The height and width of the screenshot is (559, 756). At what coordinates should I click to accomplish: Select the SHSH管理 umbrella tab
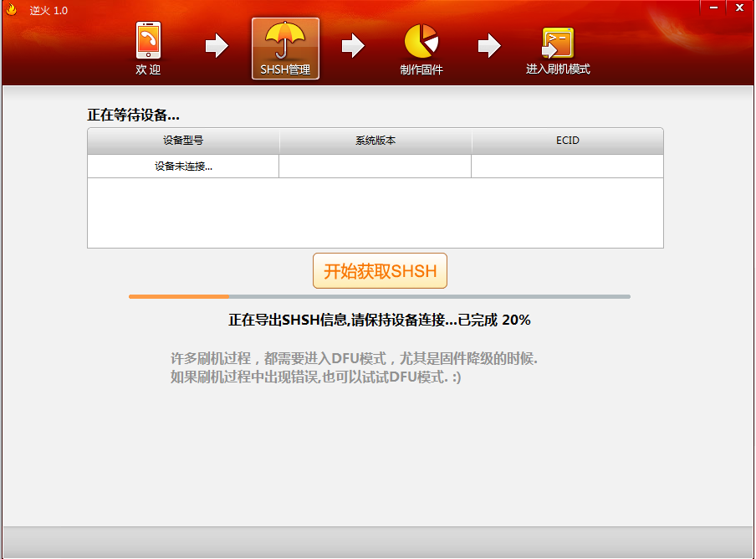click(285, 49)
